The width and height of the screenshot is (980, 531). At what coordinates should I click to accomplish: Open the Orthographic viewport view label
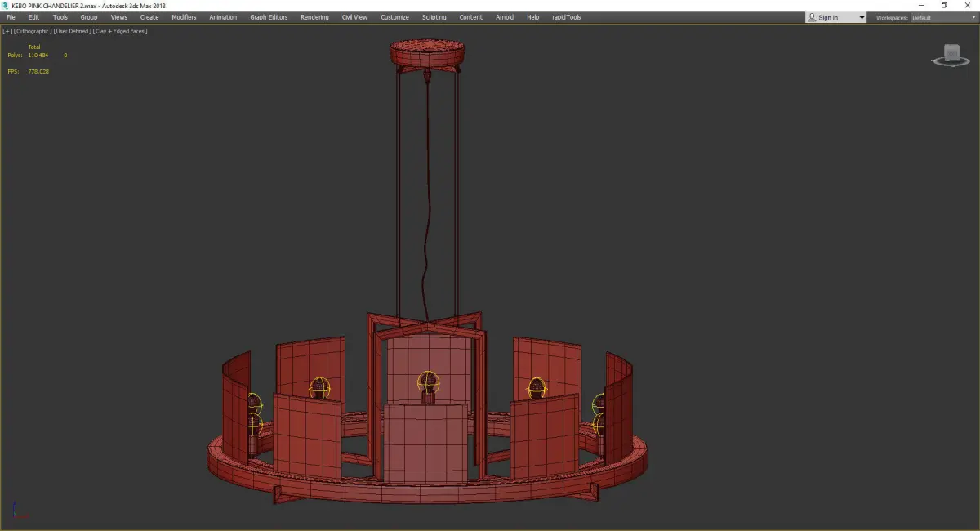click(33, 31)
